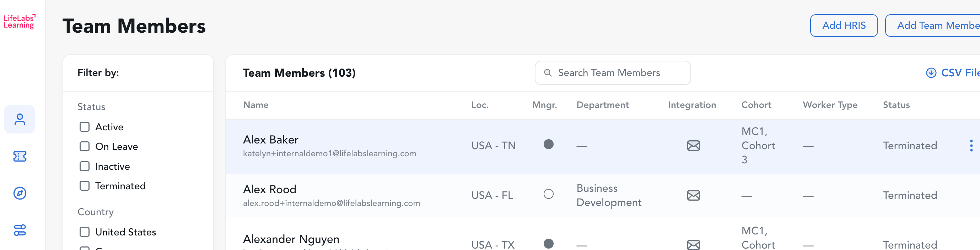Click the LifeLabs Learning logo

coord(20,22)
